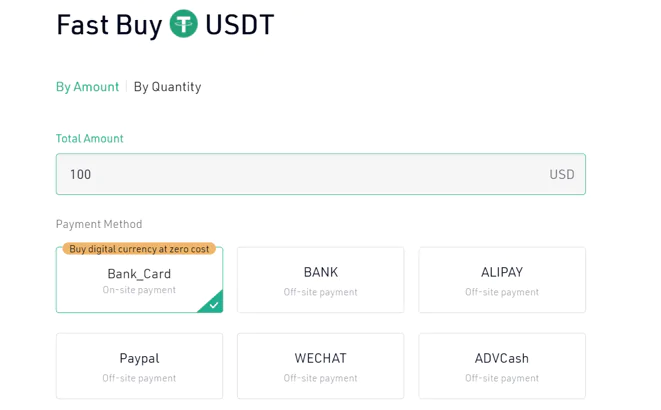Select Bank_Card payment method

point(139,280)
